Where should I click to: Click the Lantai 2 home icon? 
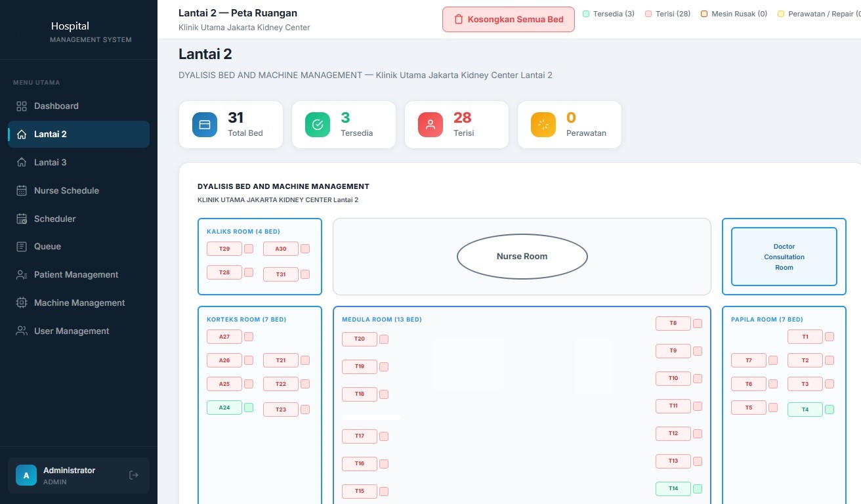[x=22, y=135]
